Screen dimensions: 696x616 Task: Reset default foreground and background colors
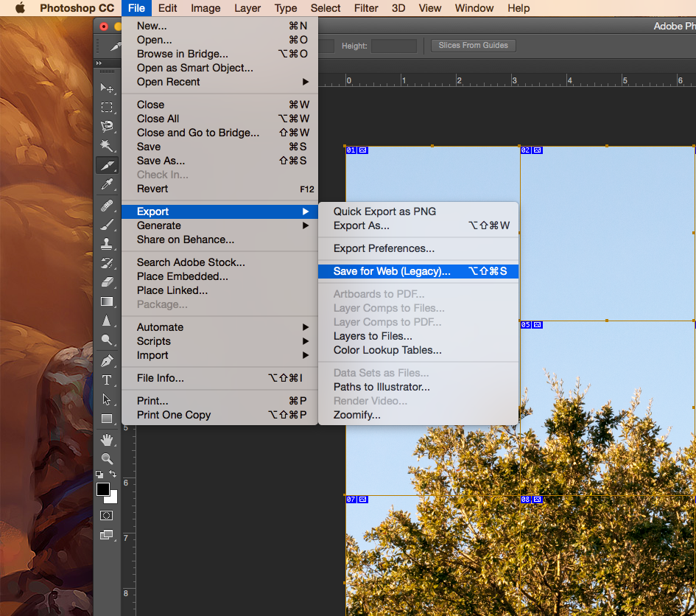[99, 474]
